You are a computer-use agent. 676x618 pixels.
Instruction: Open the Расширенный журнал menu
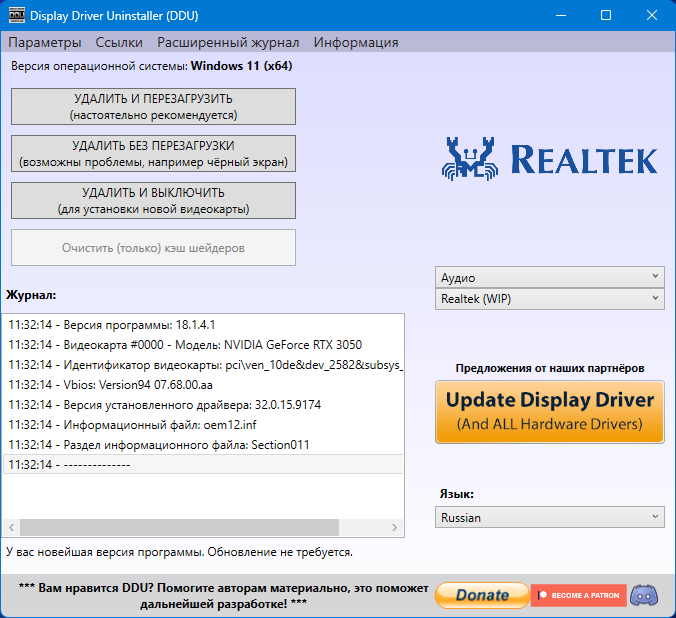coord(228,42)
